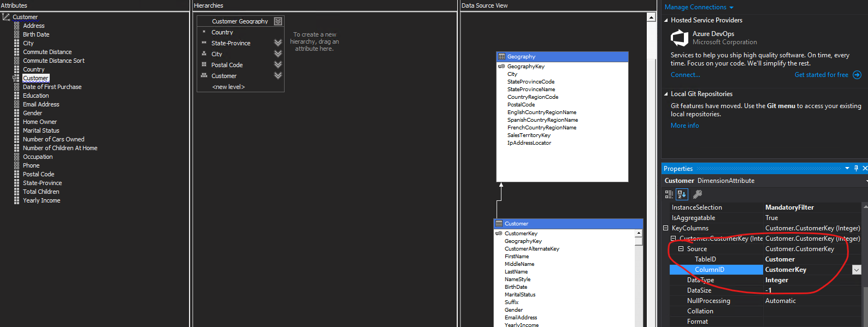The image size is (868, 327).
Task: Click the City level icon in the hierarchy
Action: tap(204, 53)
